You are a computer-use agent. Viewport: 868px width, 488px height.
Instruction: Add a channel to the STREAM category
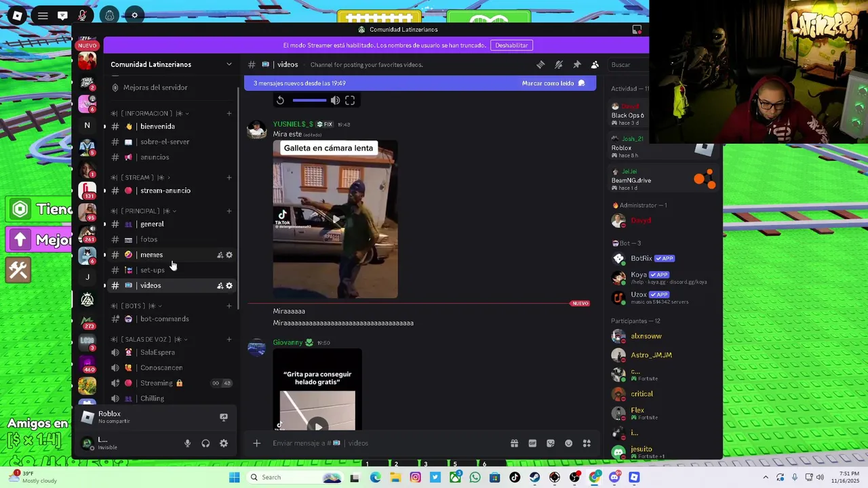[229, 178]
